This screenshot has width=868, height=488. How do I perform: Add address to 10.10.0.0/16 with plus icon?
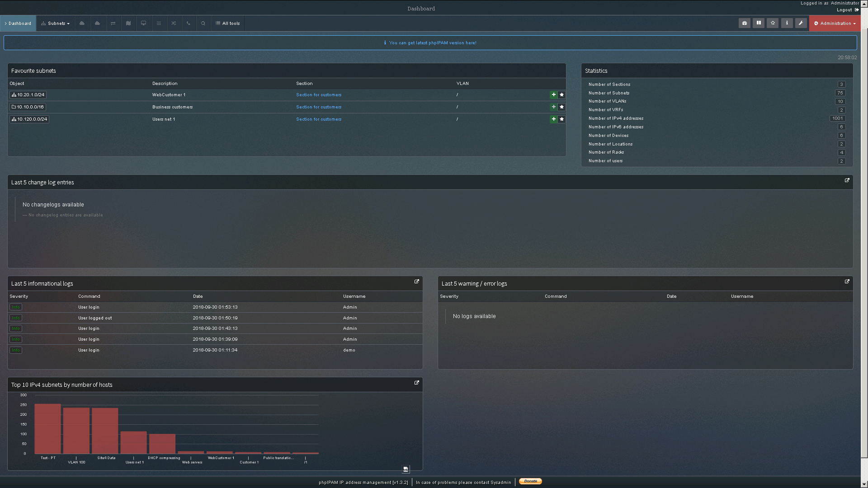(x=553, y=107)
